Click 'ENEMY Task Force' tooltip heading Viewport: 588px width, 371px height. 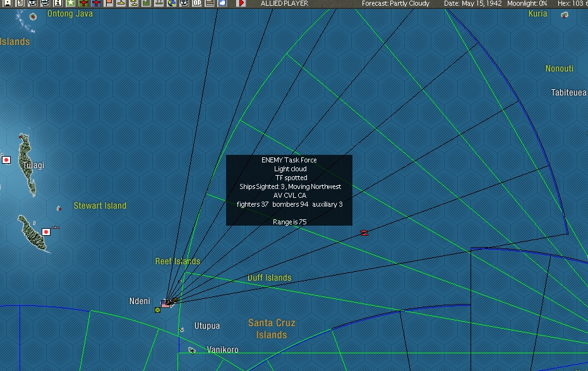[x=289, y=160]
